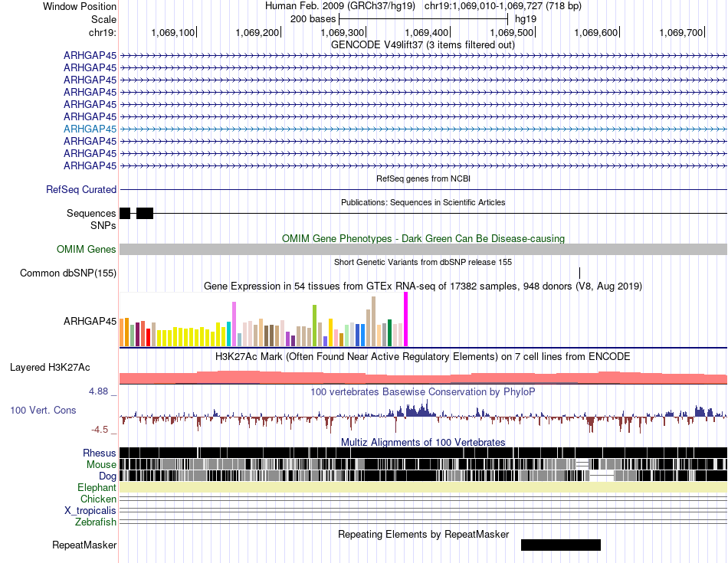728x563 pixels.
Task: Click the GTEx Gene Expression title text
Action: pos(423,286)
